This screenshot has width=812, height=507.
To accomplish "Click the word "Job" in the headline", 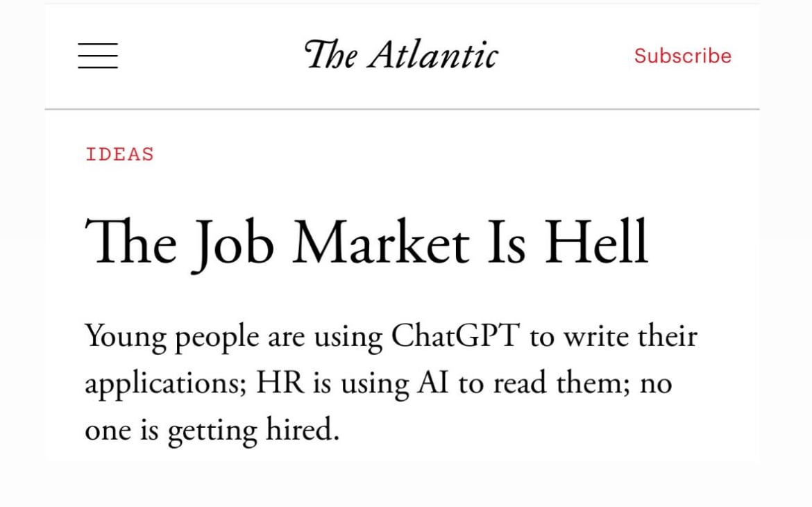I will [232, 244].
